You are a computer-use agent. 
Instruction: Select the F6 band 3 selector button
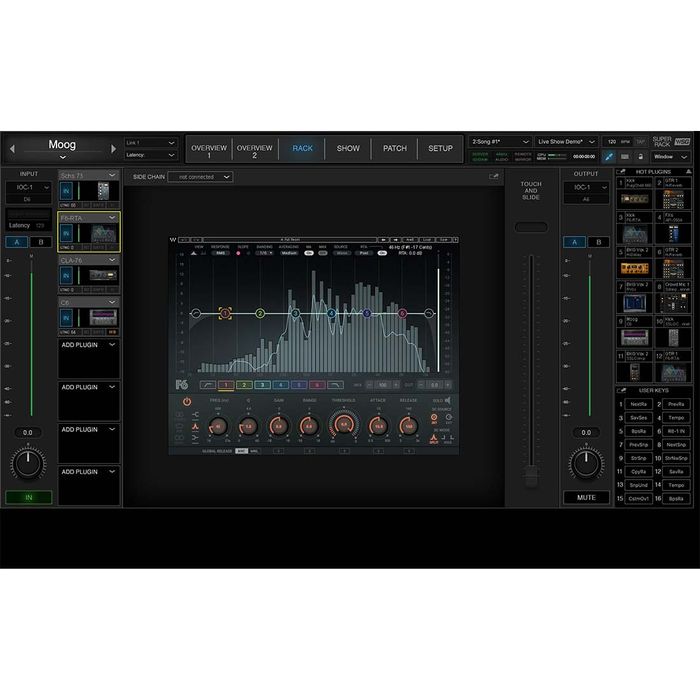click(x=261, y=384)
